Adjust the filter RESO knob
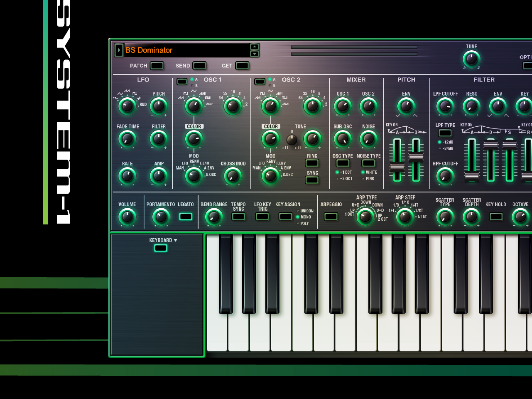Screen dimensions: 532x399 pos(471,106)
